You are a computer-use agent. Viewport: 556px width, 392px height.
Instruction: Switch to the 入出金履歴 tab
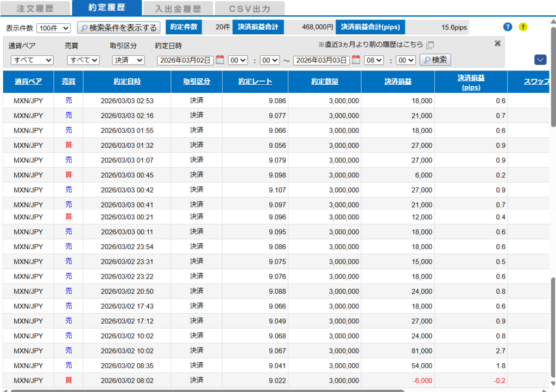(178, 9)
